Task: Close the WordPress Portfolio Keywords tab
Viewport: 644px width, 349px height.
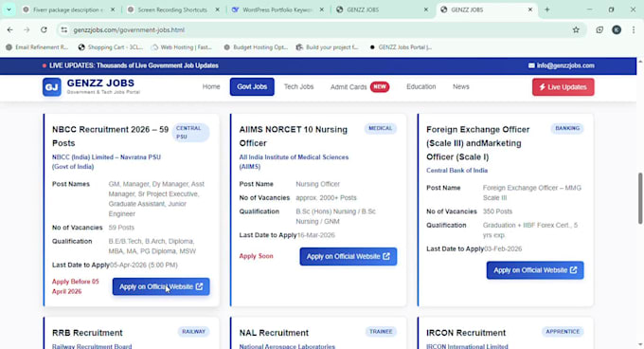Action: 322,9
